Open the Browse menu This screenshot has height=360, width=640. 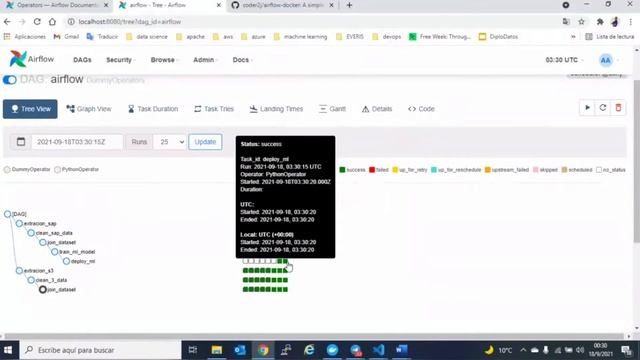(x=164, y=60)
